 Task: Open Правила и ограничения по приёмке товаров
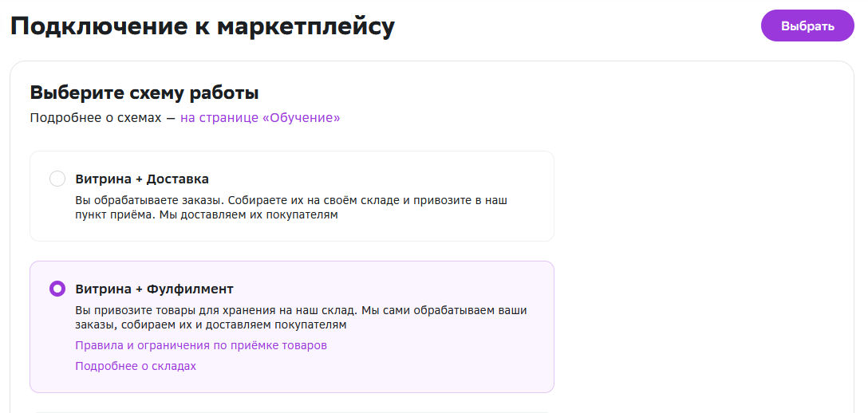click(201, 345)
